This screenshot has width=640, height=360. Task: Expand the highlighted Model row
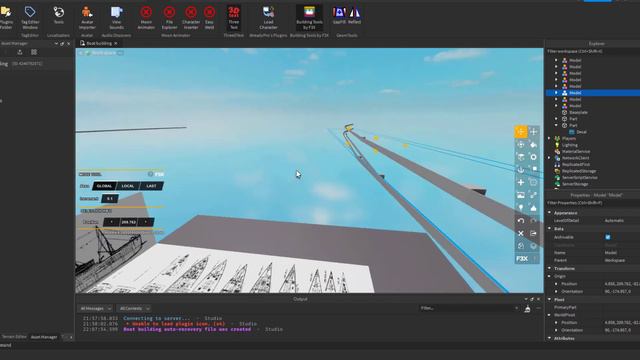[x=556, y=93]
